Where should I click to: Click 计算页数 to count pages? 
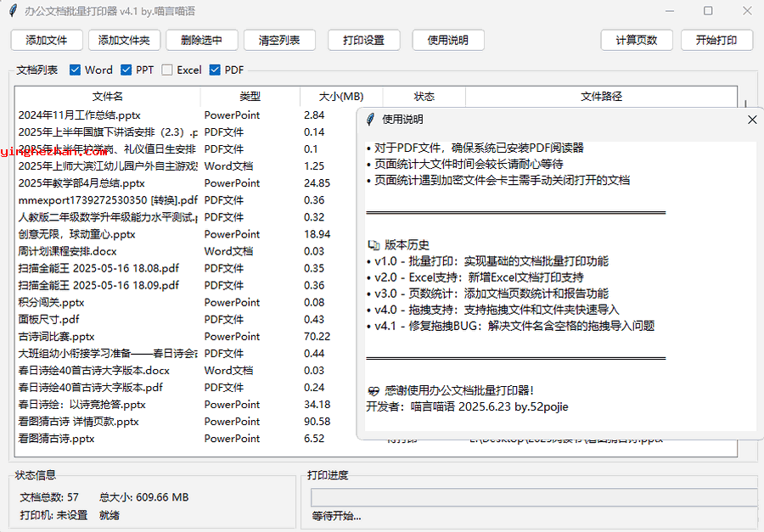pyautogui.click(x=637, y=41)
